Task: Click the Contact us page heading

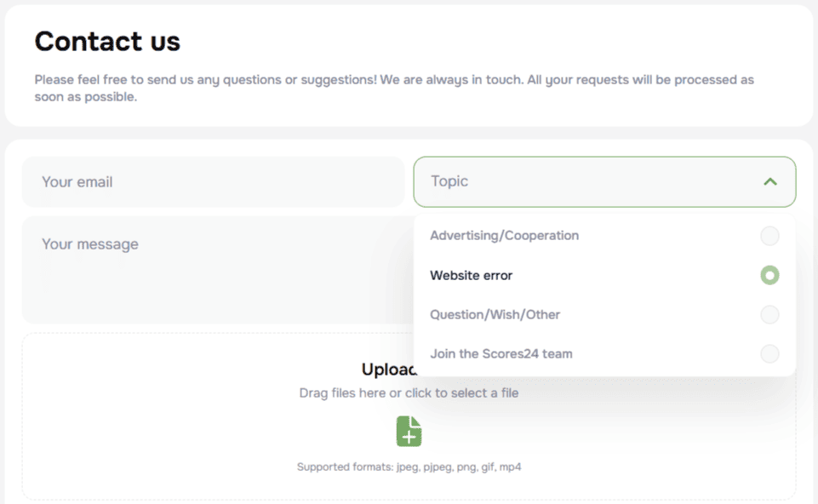Action: tap(107, 41)
